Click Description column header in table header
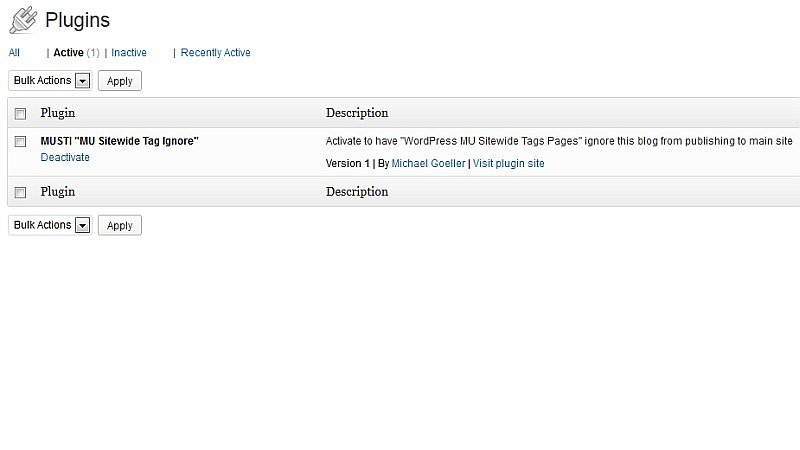The height and width of the screenshot is (450, 800). pos(357,113)
